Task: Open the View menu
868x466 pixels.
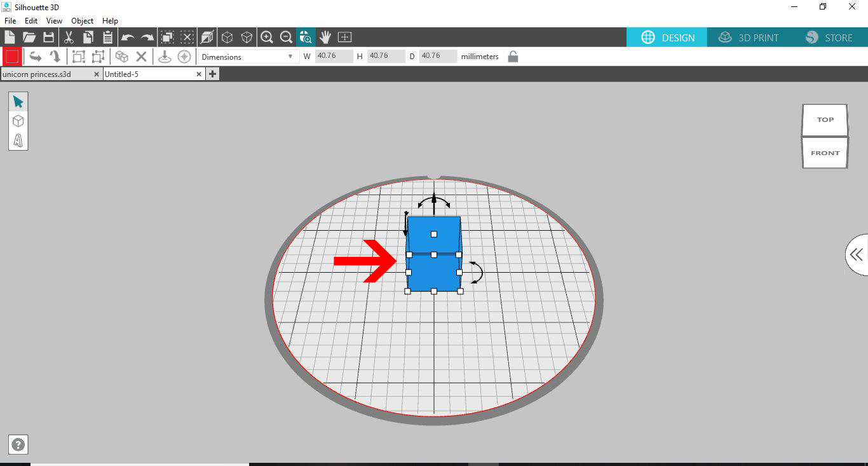Action: pyautogui.click(x=54, y=21)
